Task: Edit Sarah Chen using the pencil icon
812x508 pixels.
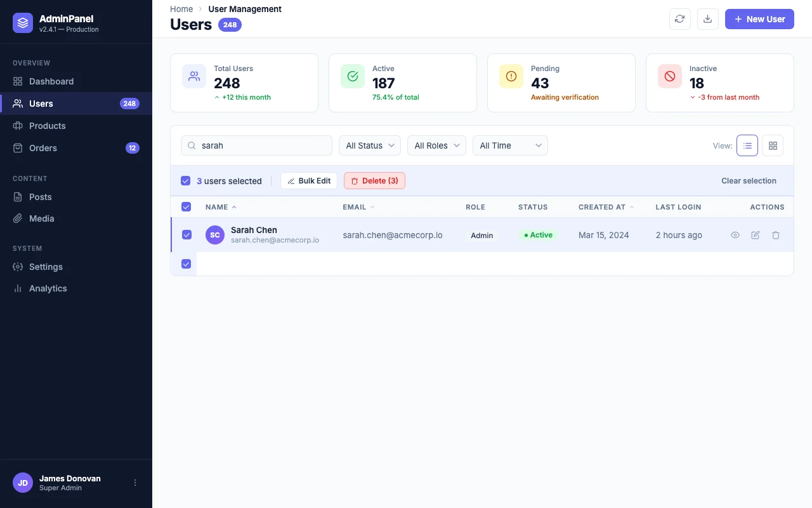Action: click(755, 235)
